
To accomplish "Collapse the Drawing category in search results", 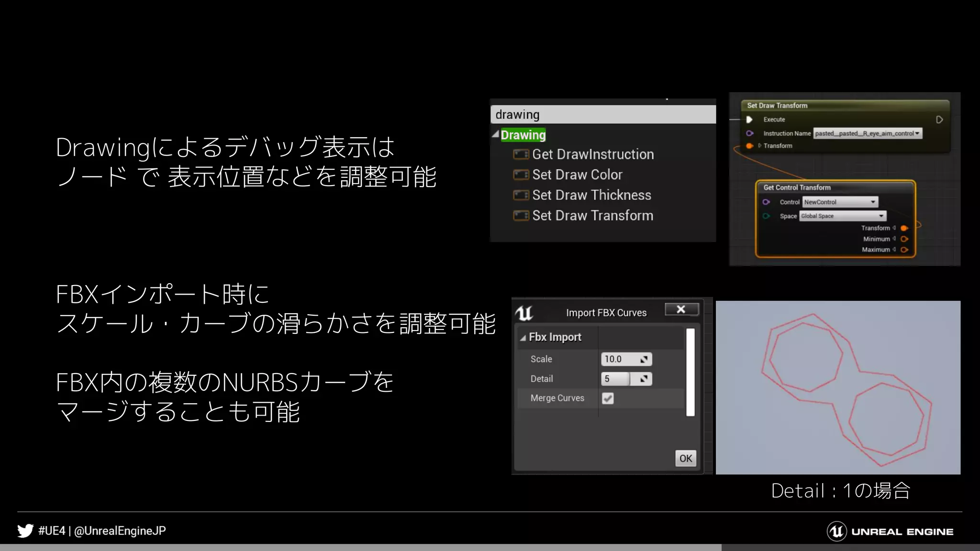I will pyautogui.click(x=496, y=134).
